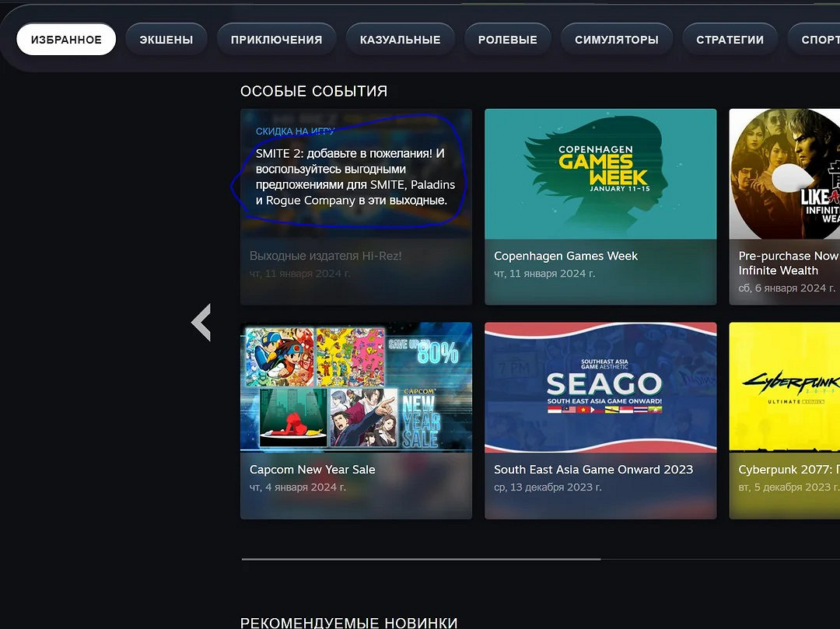Click the left carousel arrow
The width and height of the screenshot is (840, 629).
point(201,323)
